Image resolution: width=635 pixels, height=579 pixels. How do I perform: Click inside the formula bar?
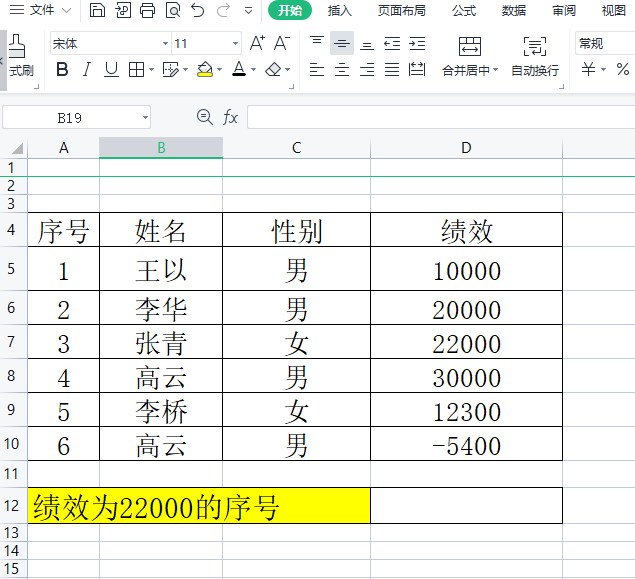441,117
